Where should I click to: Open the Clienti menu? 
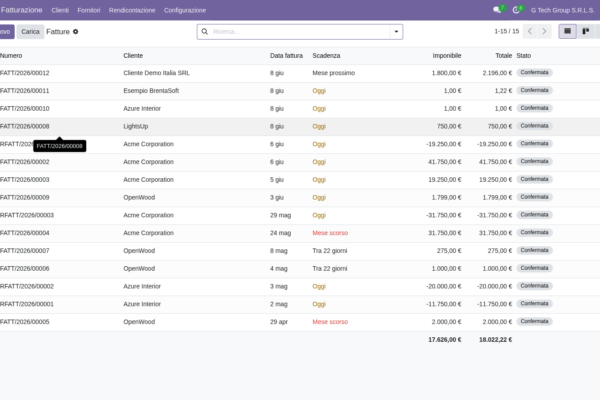pos(60,10)
